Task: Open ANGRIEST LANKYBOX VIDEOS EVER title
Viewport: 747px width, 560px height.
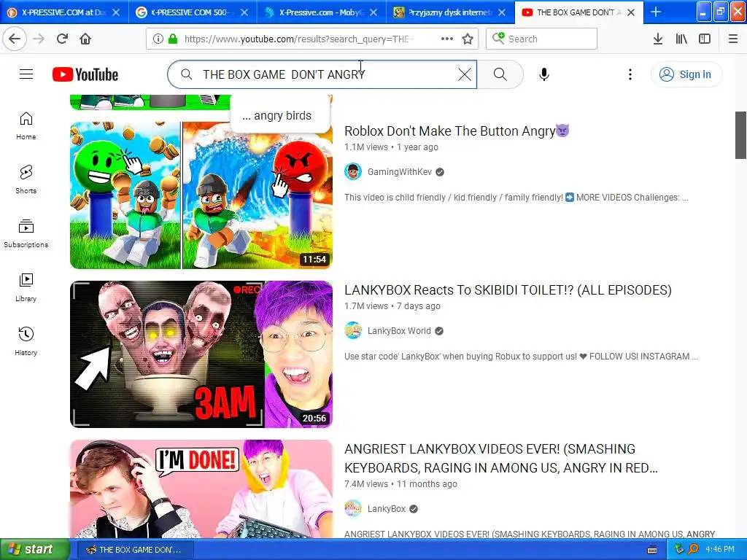Action: click(501, 458)
